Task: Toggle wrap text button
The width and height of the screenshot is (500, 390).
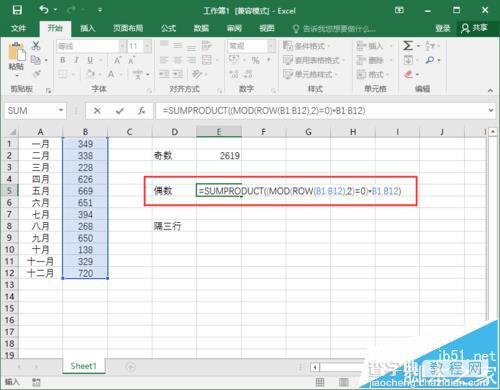Action: 206,46
